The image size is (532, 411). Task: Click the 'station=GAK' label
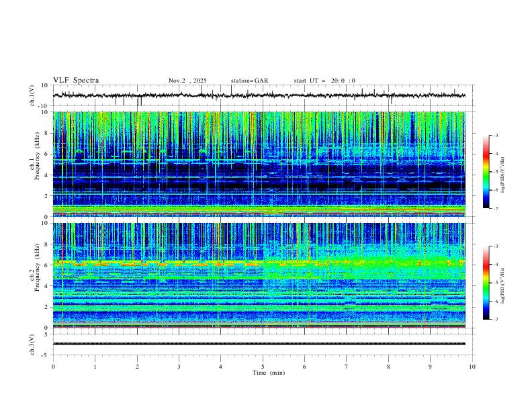[x=249, y=81]
